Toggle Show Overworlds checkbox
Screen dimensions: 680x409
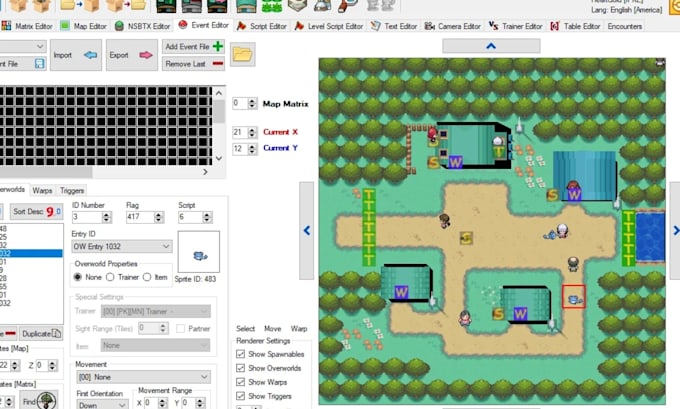pyautogui.click(x=240, y=368)
